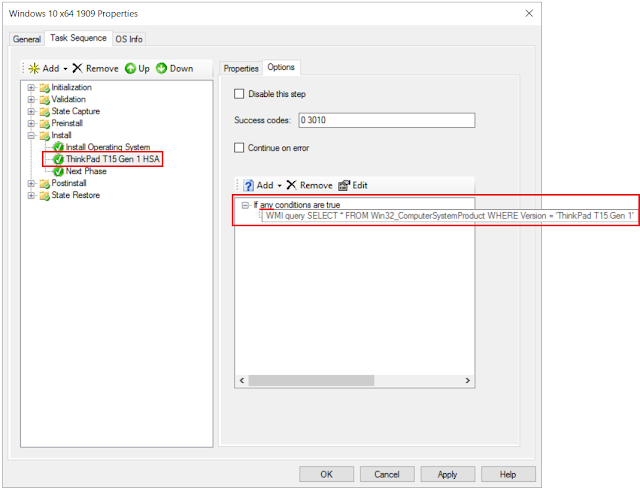640x488 pixels.
Task: Close the Windows 10 x64 1909 Properties dialog
Action: (529, 13)
